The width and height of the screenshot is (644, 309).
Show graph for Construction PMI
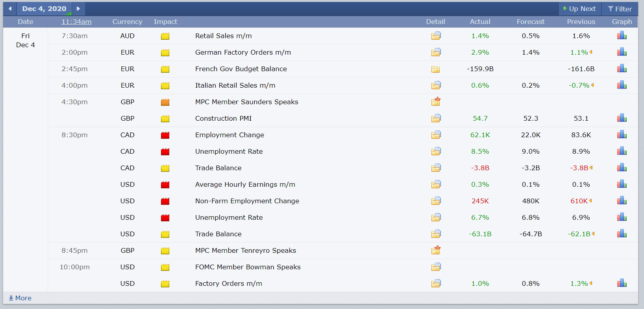(622, 118)
